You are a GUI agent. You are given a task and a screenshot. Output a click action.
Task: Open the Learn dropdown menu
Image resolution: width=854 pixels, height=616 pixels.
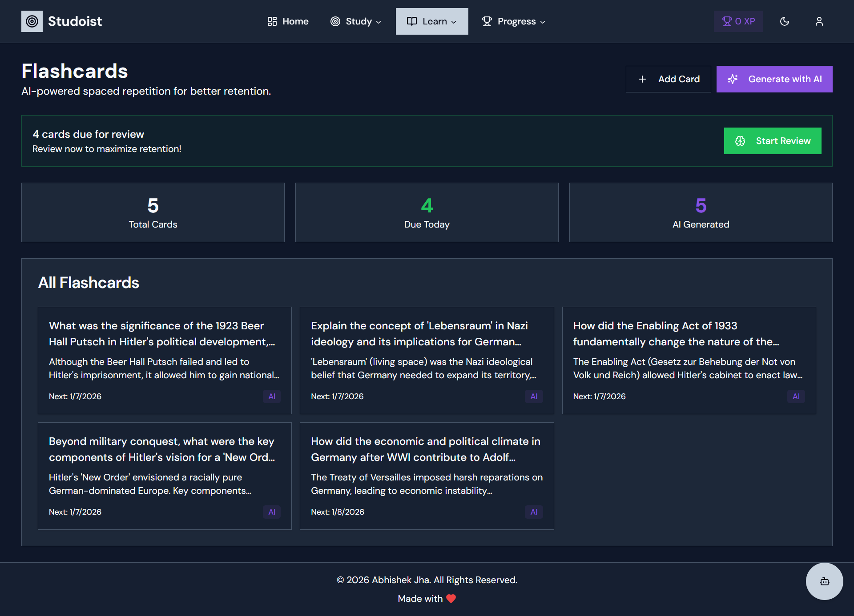coord(454,22)
